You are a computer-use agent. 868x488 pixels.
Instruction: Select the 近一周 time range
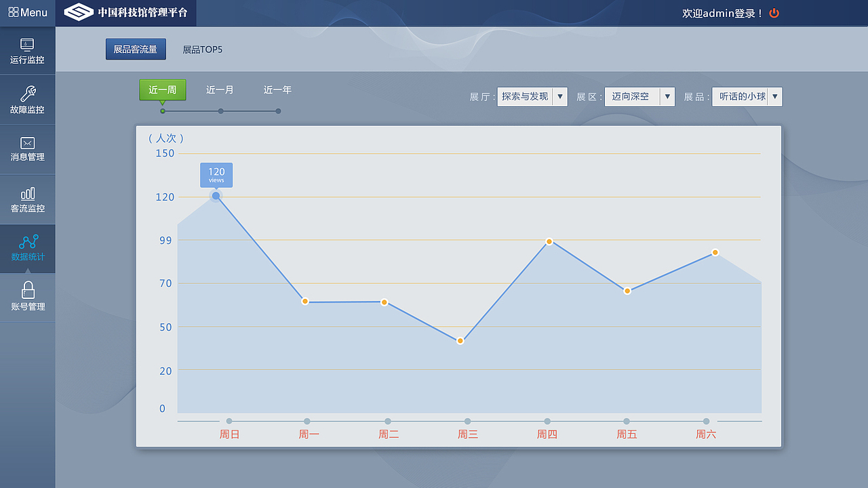pos(163,89)
